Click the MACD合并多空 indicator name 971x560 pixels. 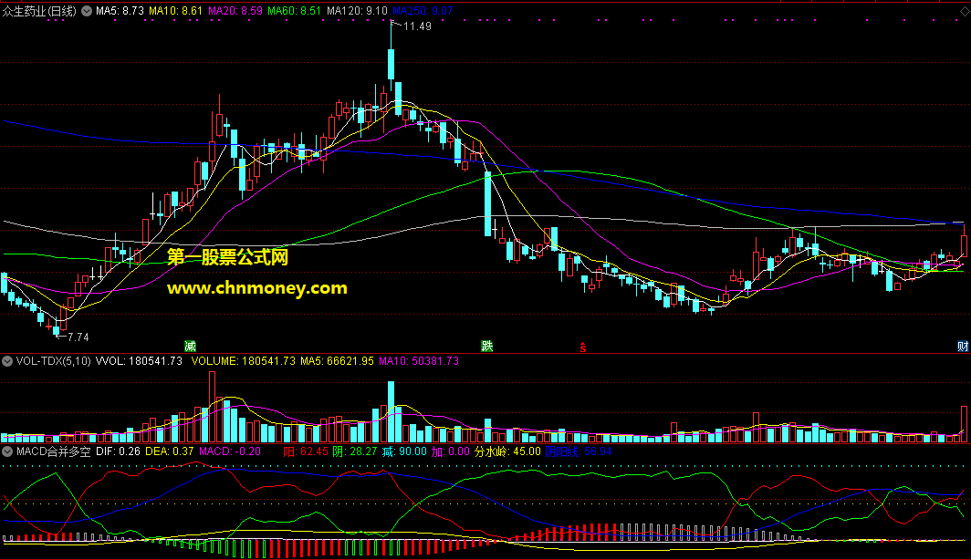pos(53,451)
